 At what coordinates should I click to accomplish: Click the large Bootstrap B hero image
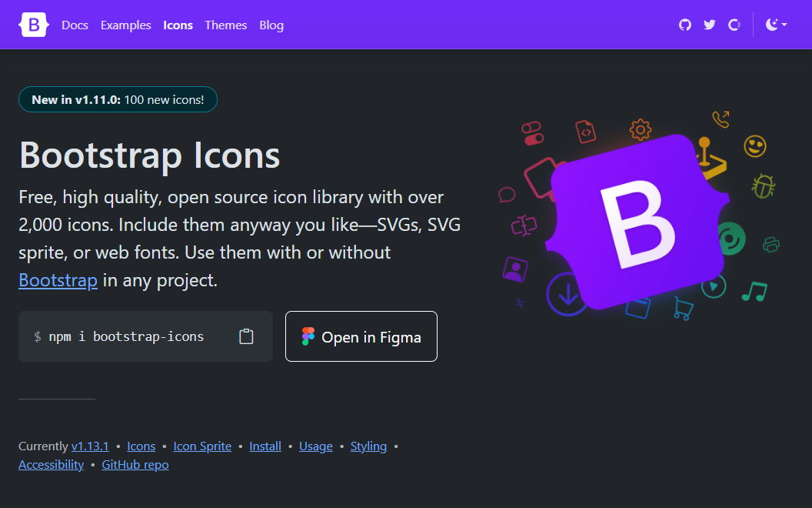pos(637,221)
